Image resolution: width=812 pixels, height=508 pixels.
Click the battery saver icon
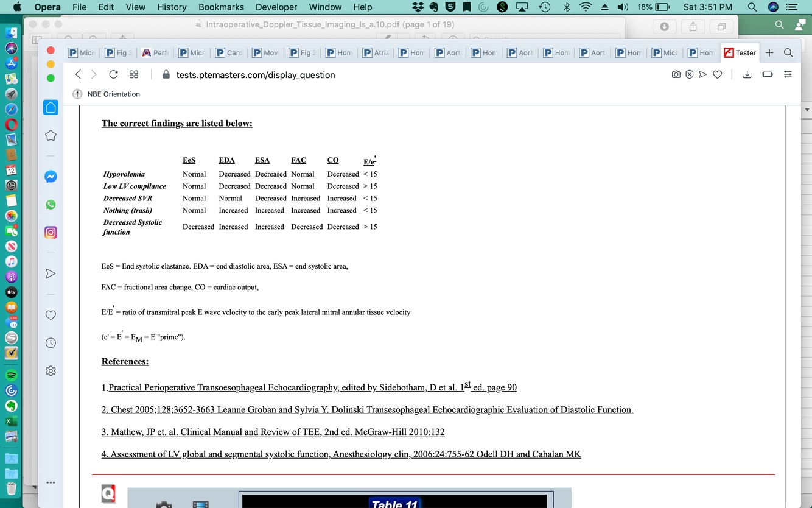(768, 74)
